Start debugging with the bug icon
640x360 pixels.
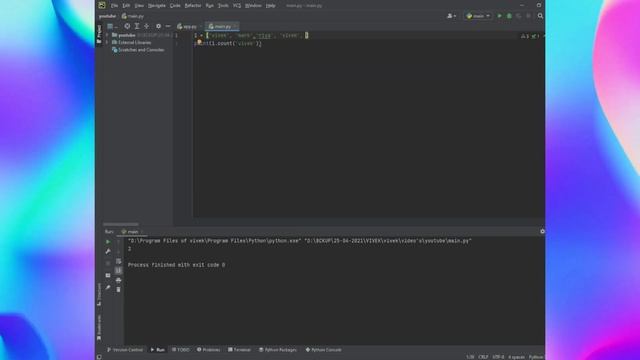pos(509,16)
